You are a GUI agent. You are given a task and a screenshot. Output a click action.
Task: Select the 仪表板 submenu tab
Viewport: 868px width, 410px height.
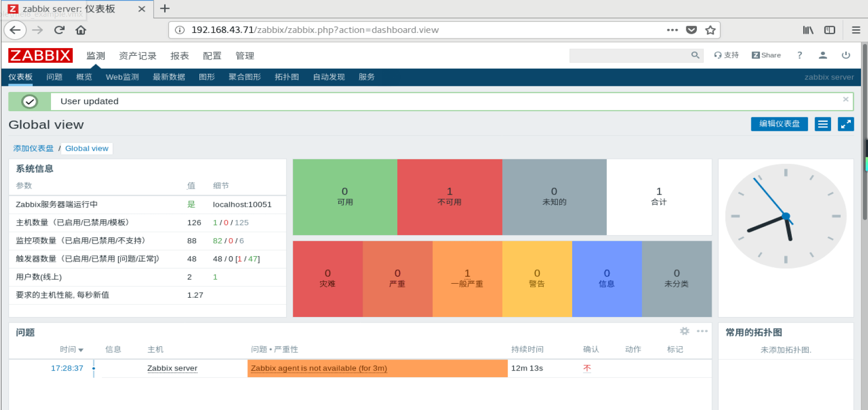20,77
